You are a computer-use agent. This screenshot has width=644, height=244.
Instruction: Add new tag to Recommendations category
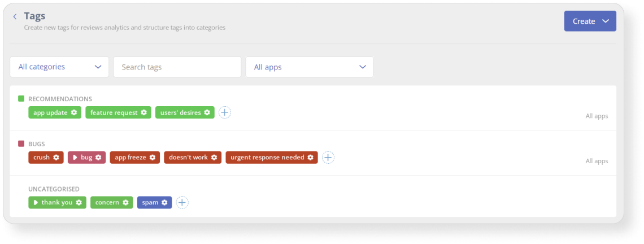(x=225, y=112)
